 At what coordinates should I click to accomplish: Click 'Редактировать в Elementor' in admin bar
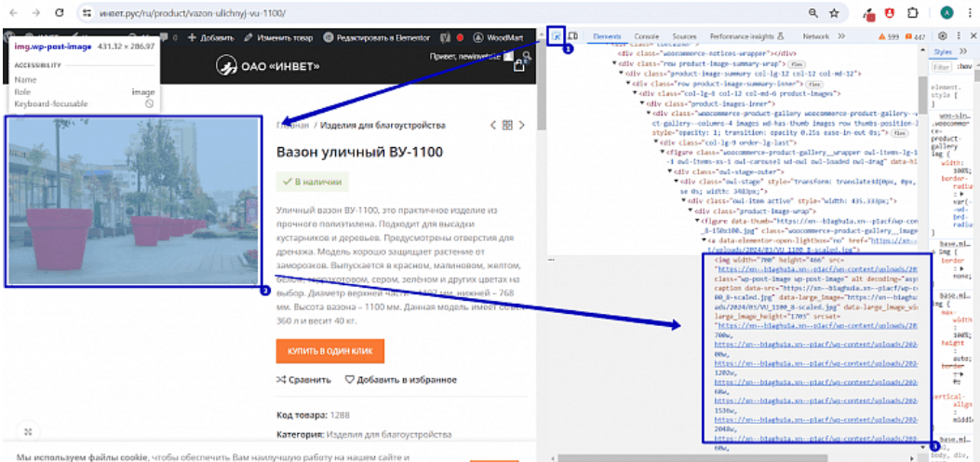coord(377,37)
